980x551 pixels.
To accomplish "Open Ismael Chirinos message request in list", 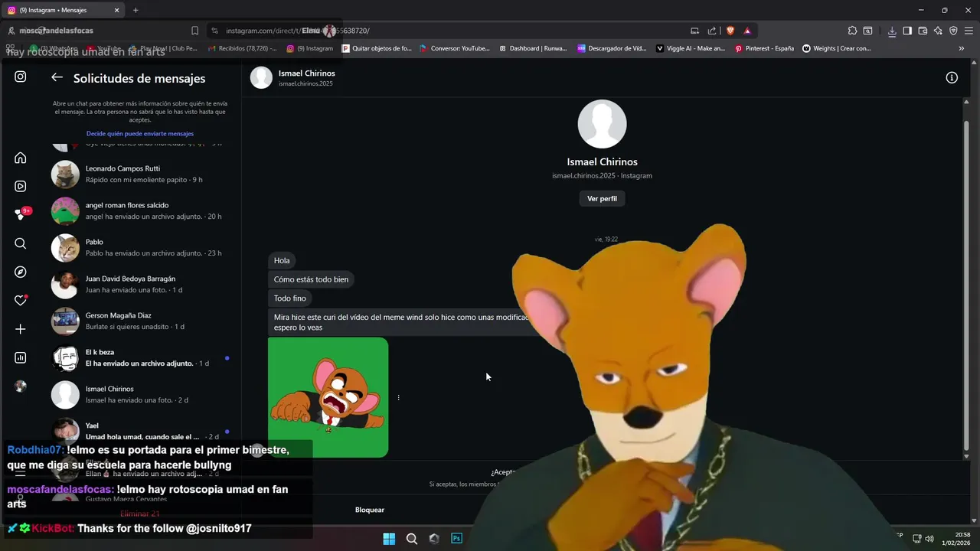I will (142, 394).
